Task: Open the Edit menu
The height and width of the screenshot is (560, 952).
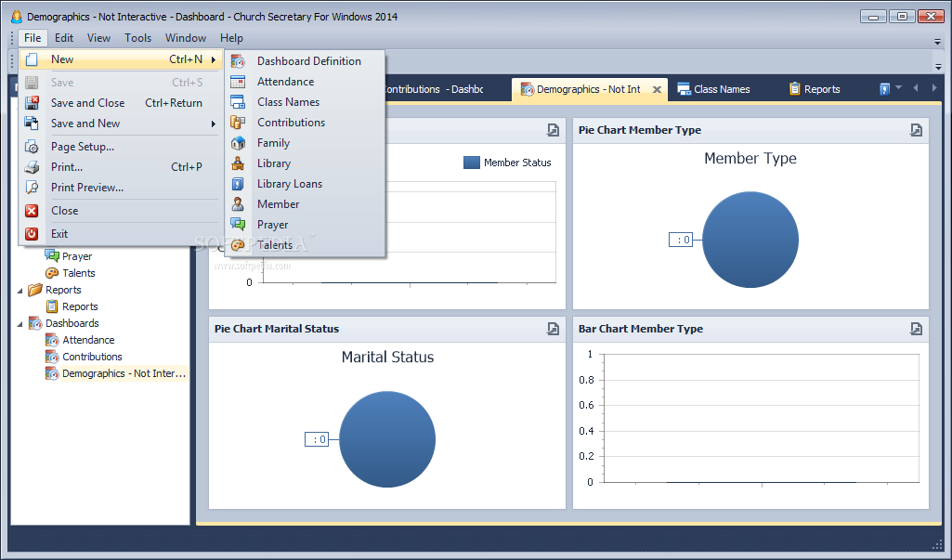Action: pos(64,38)
